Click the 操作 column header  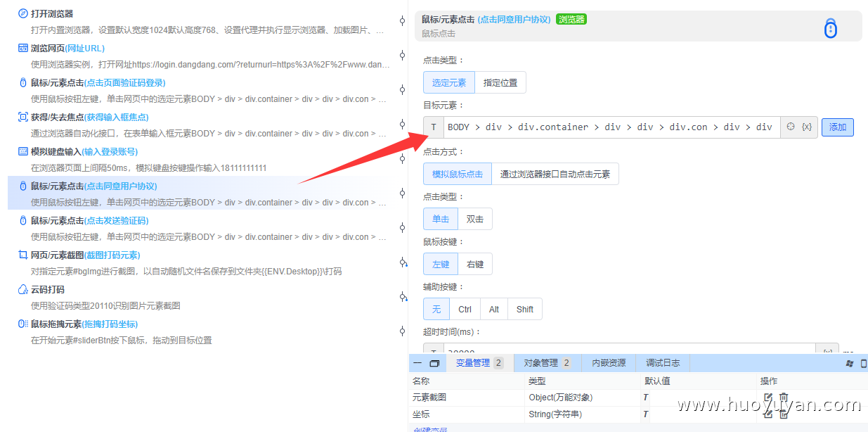pyautogui.click(x=769, y=381)
